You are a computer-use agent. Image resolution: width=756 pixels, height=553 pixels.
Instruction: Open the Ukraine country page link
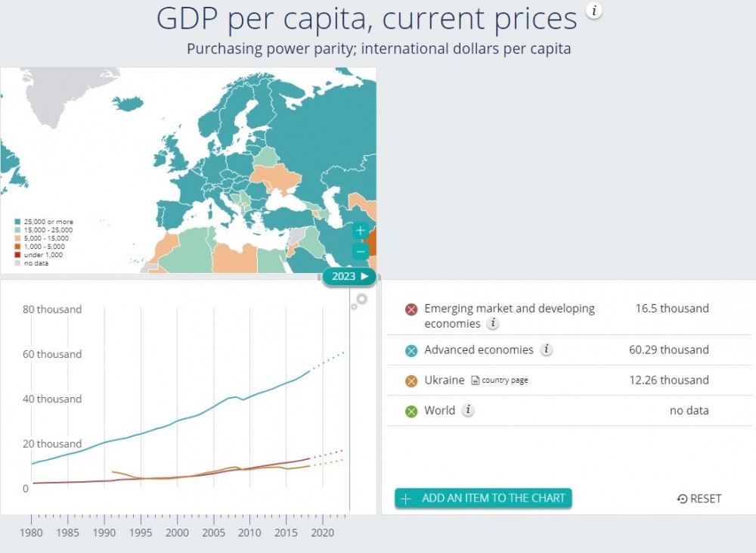pos(500,381)
